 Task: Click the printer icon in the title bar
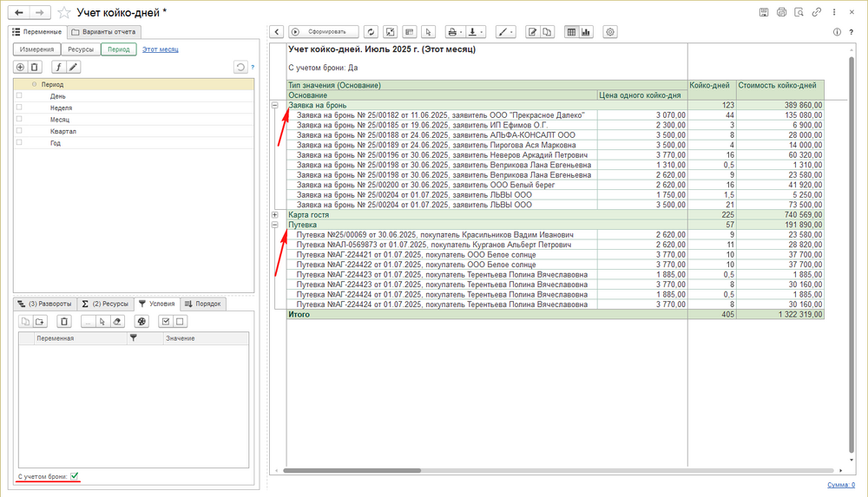(x=782, y=12)
